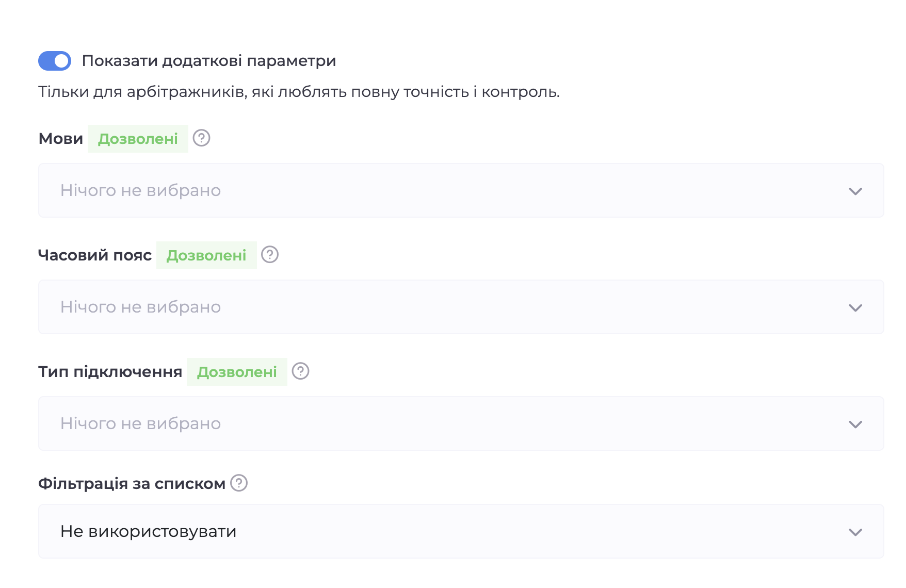The image size is (906, 588).
Task: Switch Дозволені mode for Часовий пояс
Action: (206, 254)
